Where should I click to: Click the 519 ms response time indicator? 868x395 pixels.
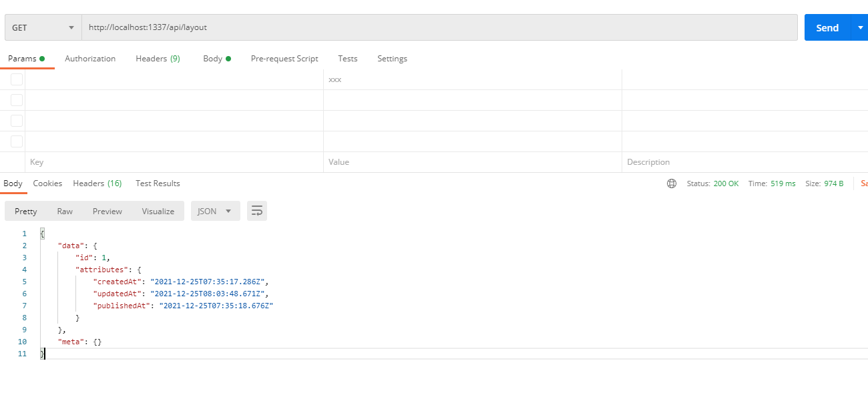782,183
